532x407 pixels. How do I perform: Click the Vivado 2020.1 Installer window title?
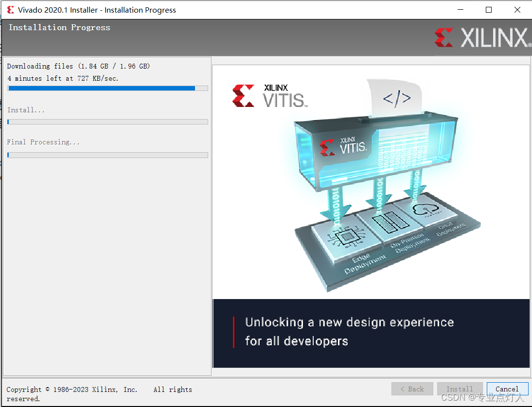tap(97, 10)
